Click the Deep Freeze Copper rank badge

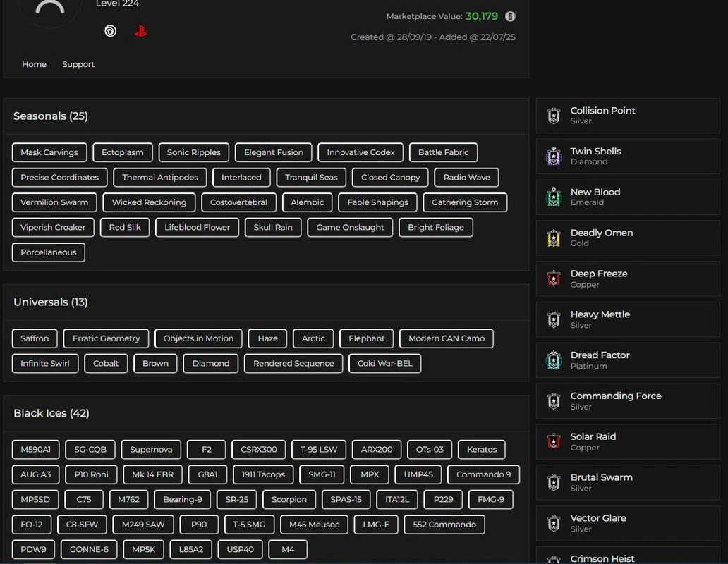click(x=554, y=279)
